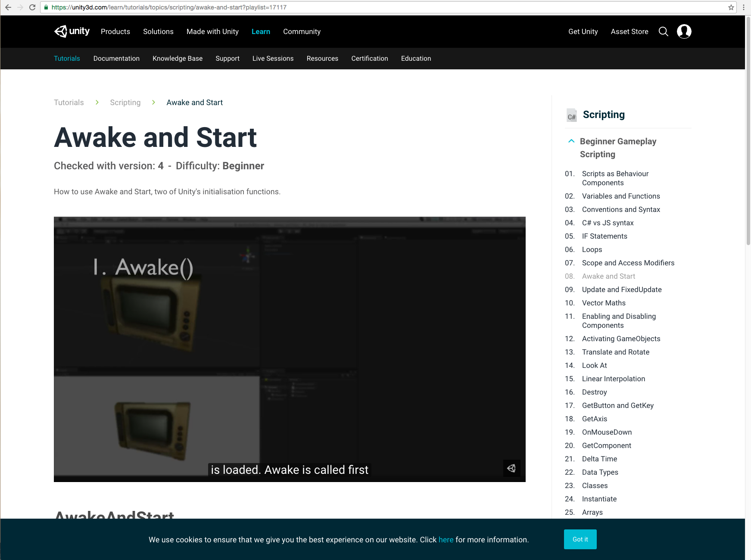Switch to the Tutorials tab
This screenshot has width=751, height=560.
67,59
